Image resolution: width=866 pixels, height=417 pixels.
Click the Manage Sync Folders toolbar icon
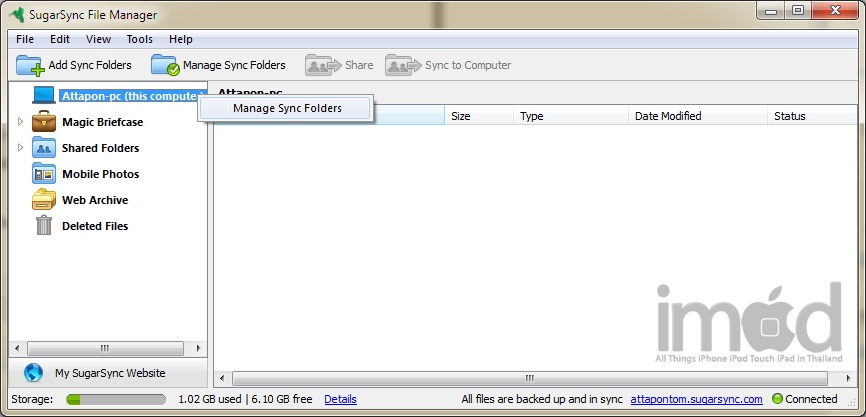[x=165, y=66]
